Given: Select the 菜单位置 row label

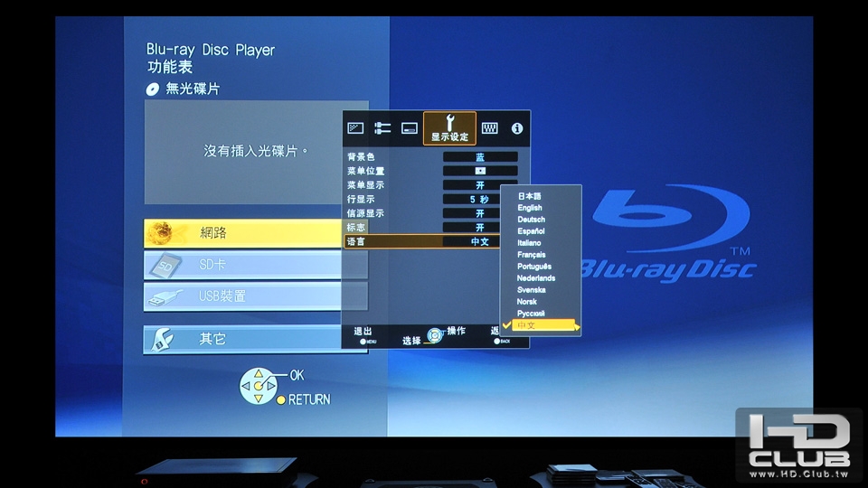Looking at the screenshot, I should point(365,171).
